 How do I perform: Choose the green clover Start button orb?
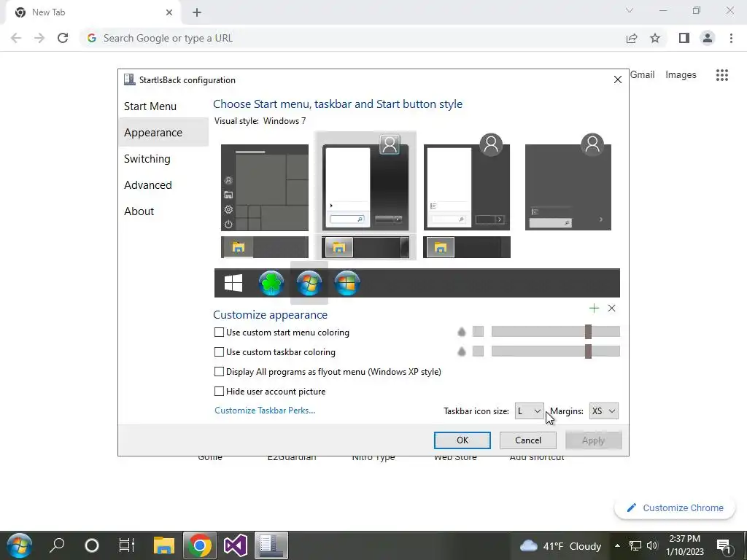click(x=271, y=283)
